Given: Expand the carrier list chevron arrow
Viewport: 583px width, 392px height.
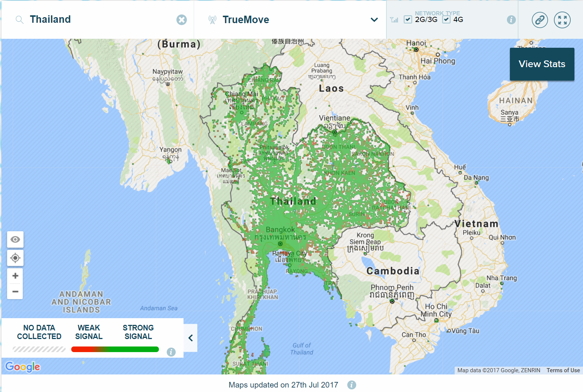Looking at the screenshot, I should tap(374, 20).
